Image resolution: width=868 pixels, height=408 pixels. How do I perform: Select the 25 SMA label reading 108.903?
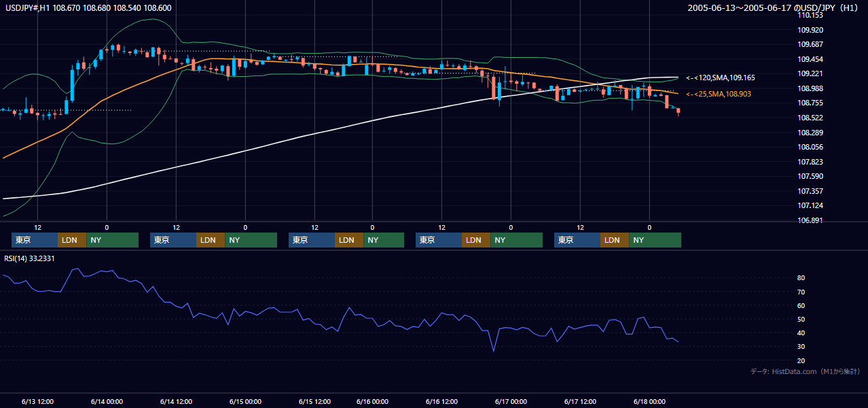(x=719, y=94)
